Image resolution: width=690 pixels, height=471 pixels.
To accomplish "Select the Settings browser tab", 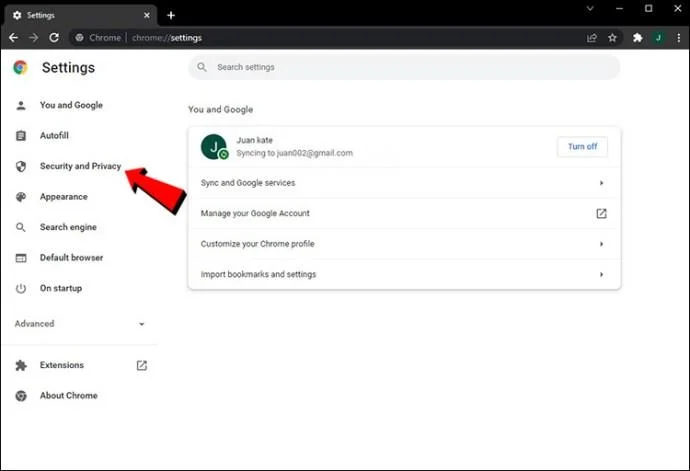I will pyautogui.click(x=80, y=15).
